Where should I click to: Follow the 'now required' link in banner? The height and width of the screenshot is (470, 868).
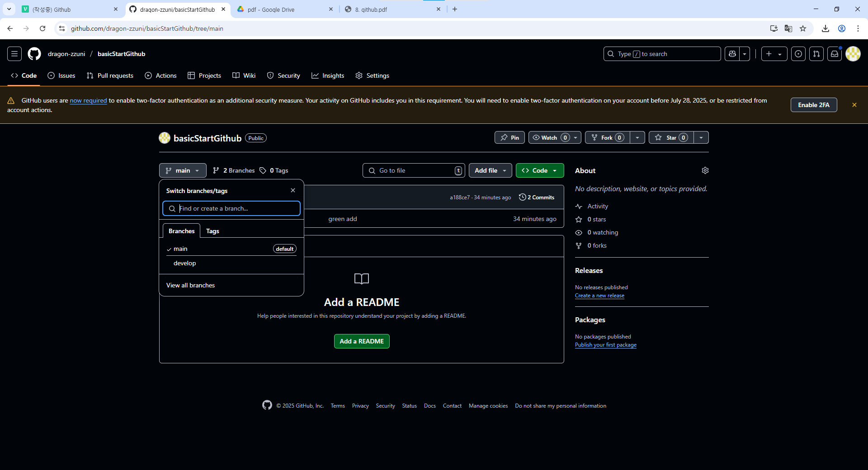pyautogui.click(x=88, y=100)
